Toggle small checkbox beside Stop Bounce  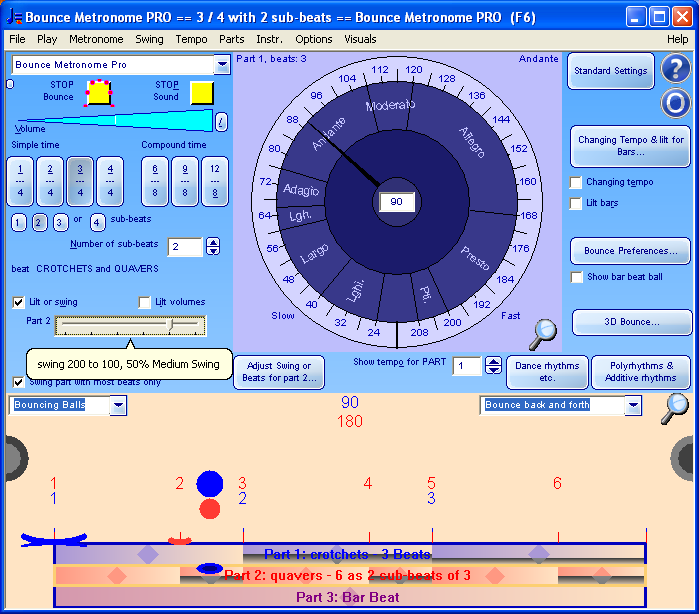pyautogui.click(x=10, y=84)
